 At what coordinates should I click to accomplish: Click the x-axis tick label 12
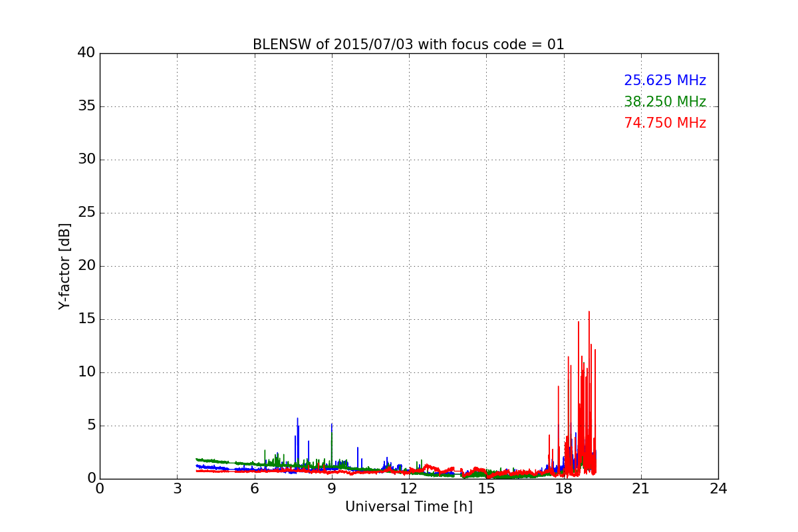[x=409, y=489]
